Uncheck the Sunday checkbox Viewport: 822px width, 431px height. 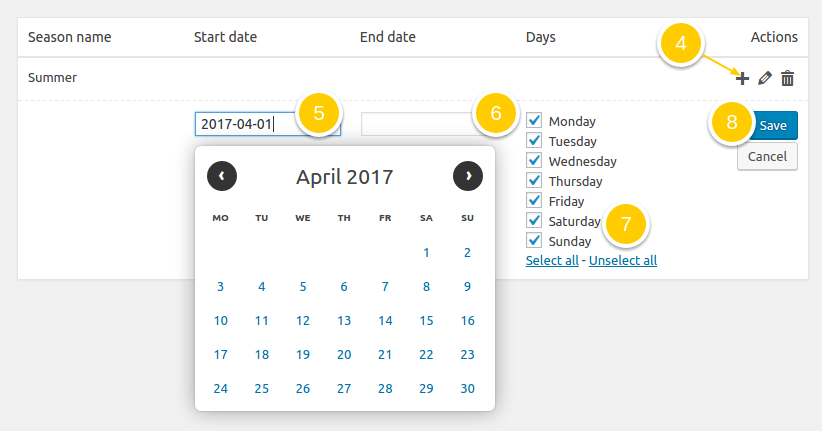[534, 241]
